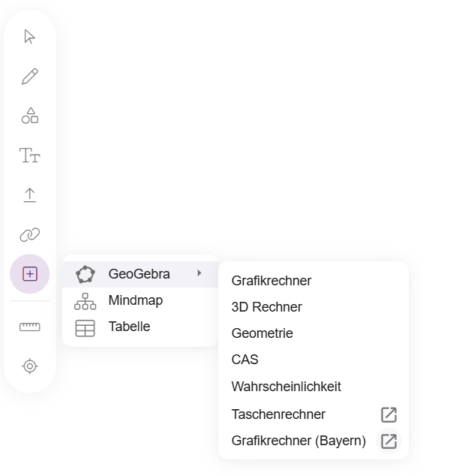Select 3D Rechner option
Image resolution: width=450 pixels, height=476 pixels.
267,307
